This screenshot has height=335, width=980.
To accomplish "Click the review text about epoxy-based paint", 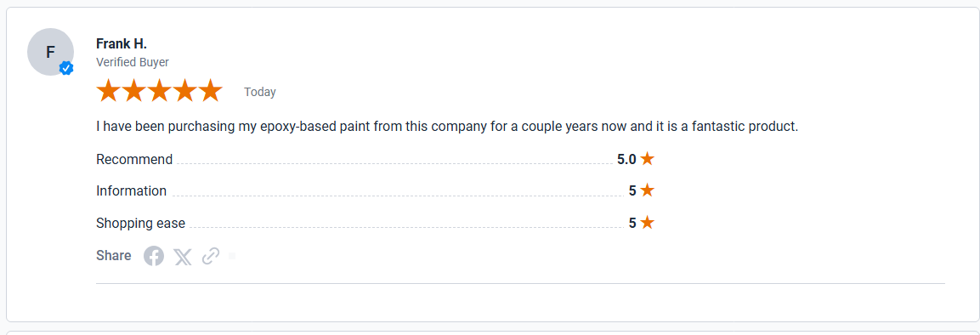I will tap(447, 127).
